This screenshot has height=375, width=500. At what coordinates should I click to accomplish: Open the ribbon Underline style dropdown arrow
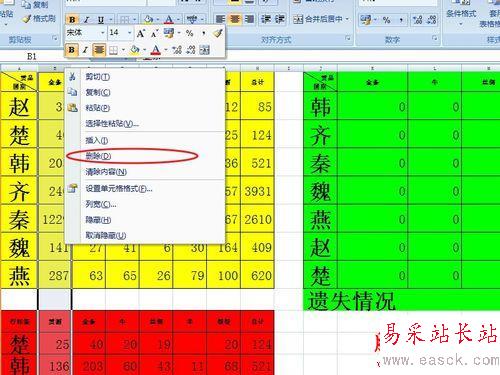click(111, 20)
